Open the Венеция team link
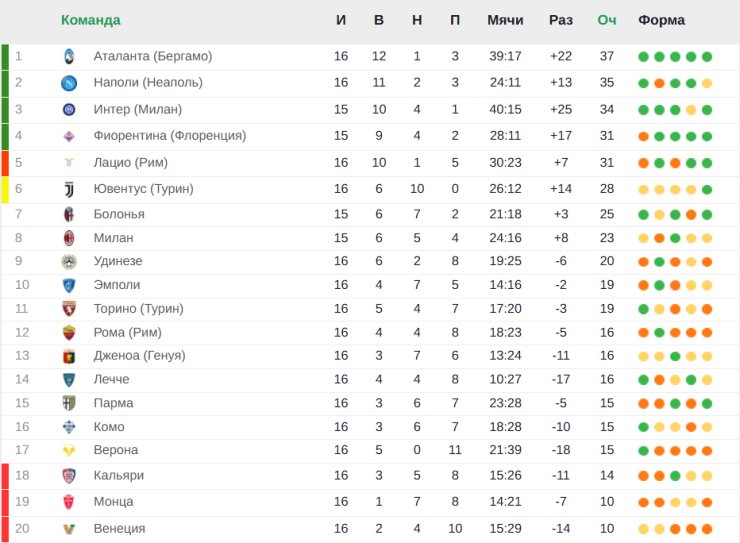 click(x=119, y=528)
